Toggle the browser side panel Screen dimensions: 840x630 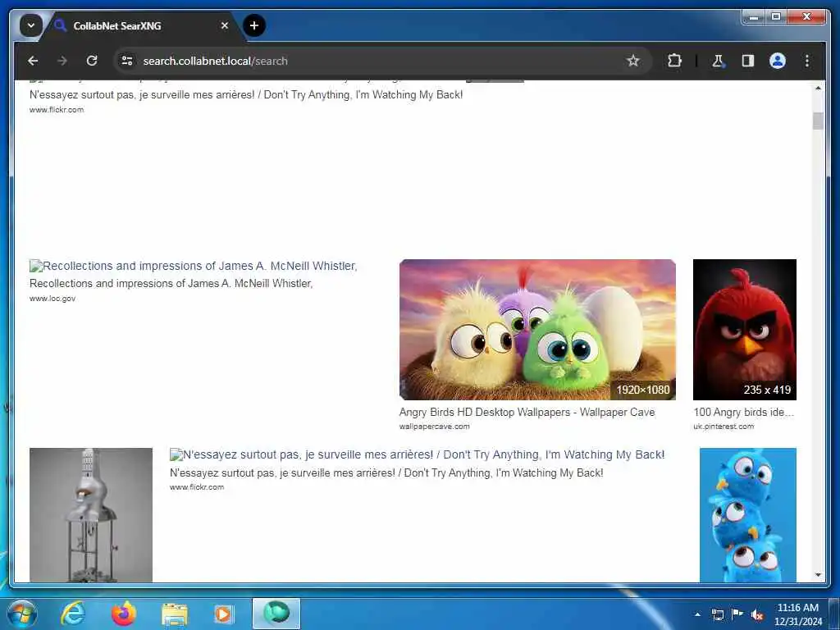click(748, 61)
